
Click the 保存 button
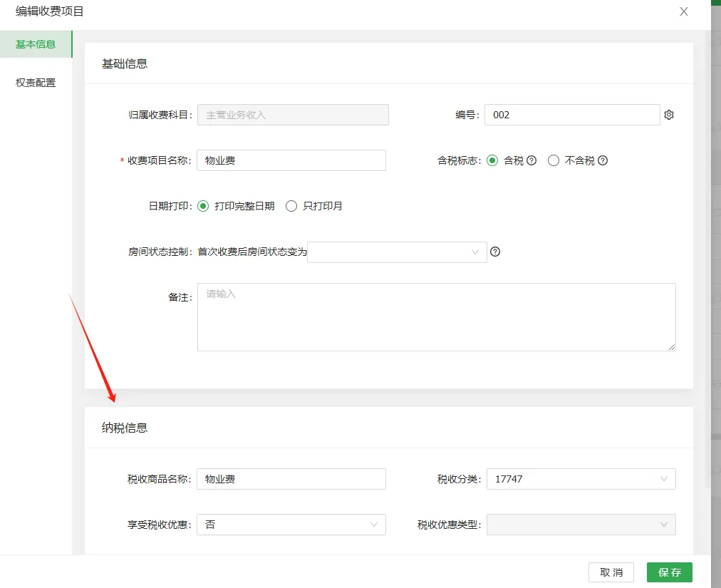click(670, 572)
